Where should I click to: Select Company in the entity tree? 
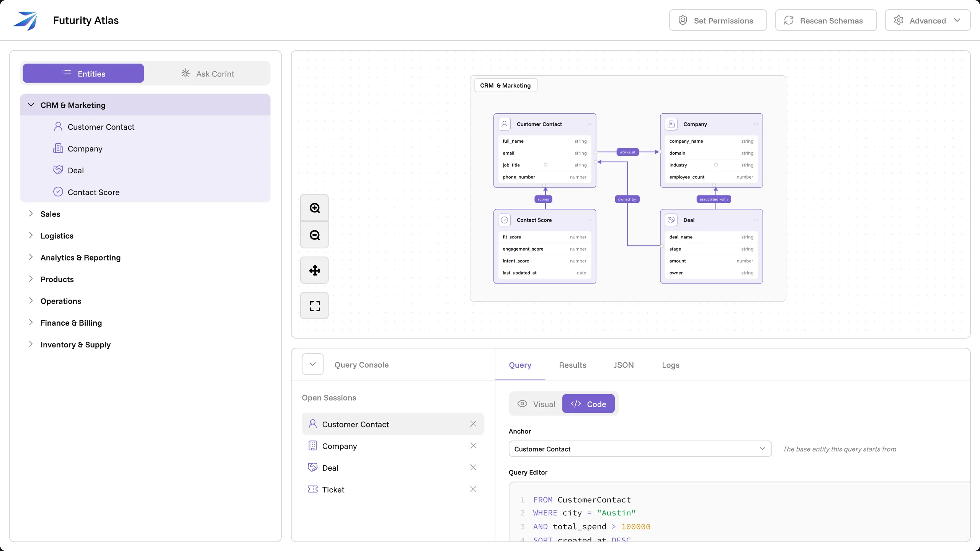tap(145, 148)
